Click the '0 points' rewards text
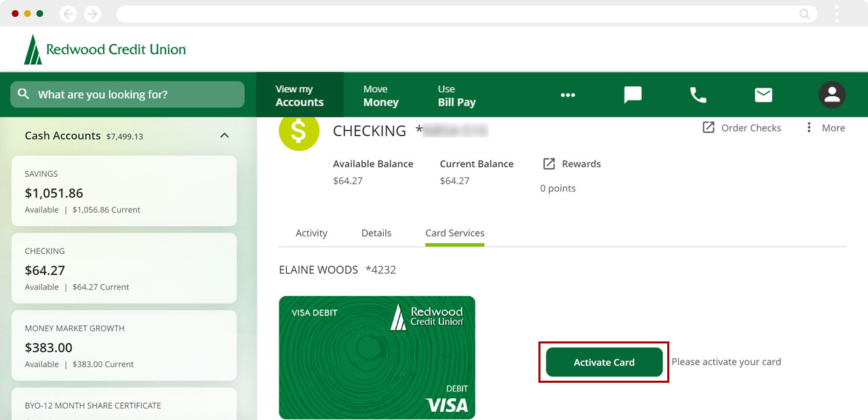 [558, 188]
